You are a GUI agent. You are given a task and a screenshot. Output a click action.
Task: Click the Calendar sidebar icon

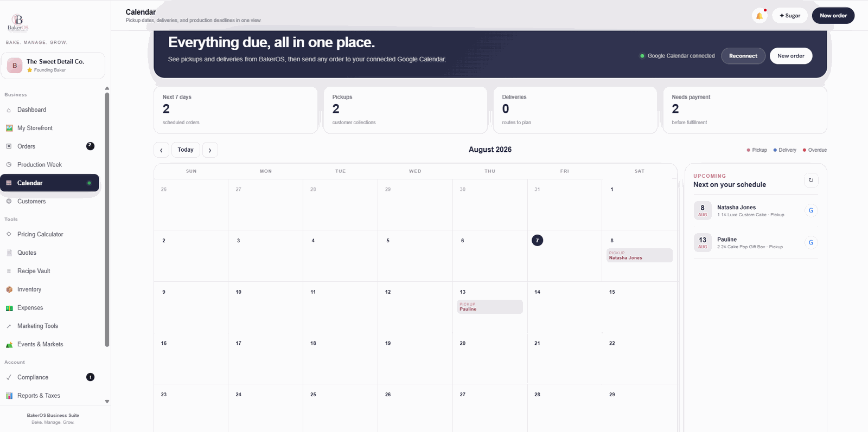[9, 183]
